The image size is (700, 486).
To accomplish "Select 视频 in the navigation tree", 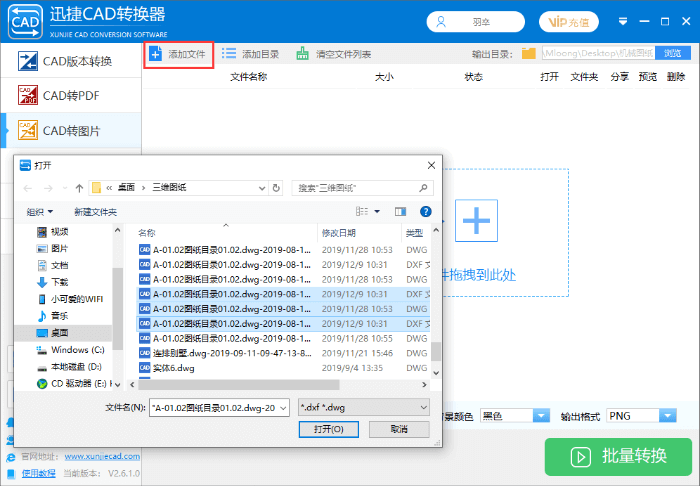I will (x=59, y=232).
